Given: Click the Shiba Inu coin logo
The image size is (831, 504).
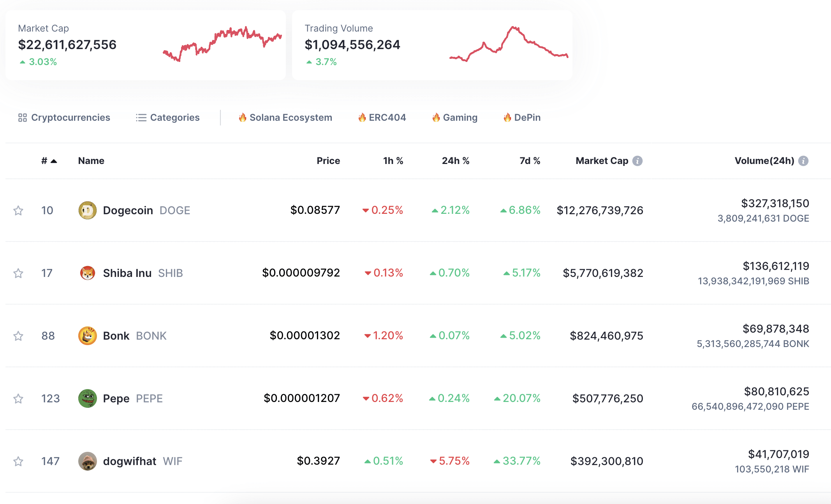Looking at the screenshot, I should (x=88, y=273).
